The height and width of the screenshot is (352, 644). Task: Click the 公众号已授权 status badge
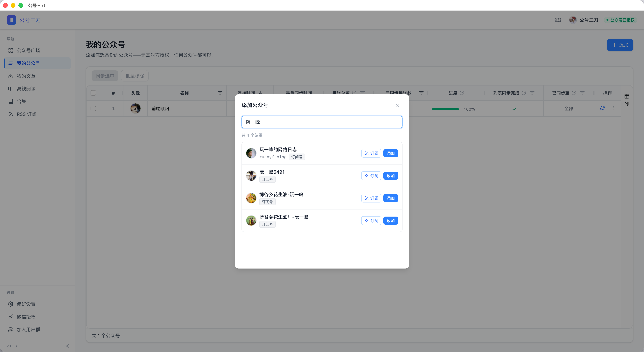point(620,20)
